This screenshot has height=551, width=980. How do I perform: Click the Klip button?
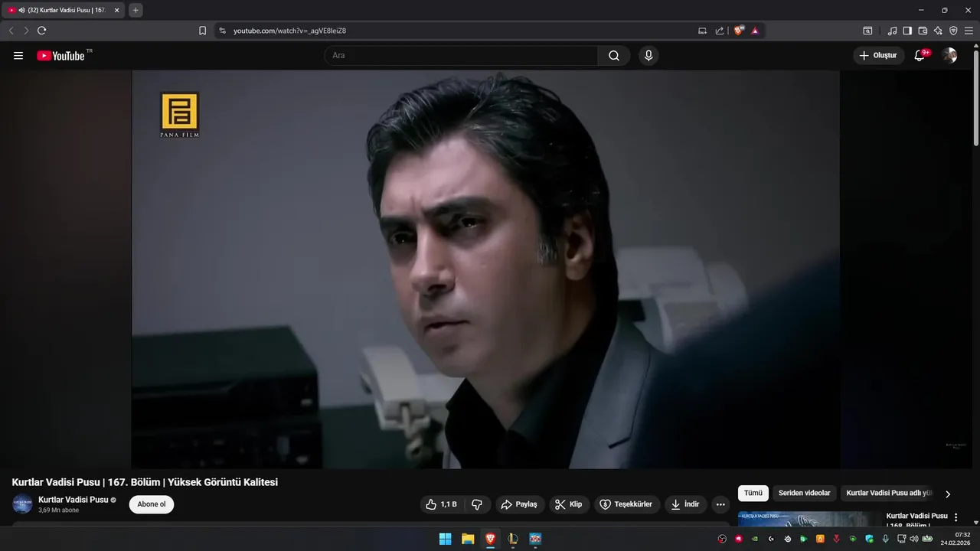(x=568, y=504)
